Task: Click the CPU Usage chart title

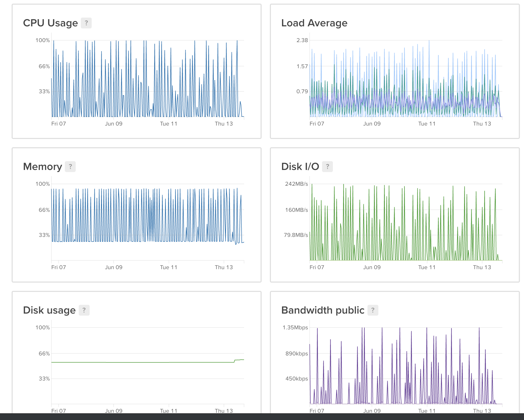Action: (x=50, y=23)
